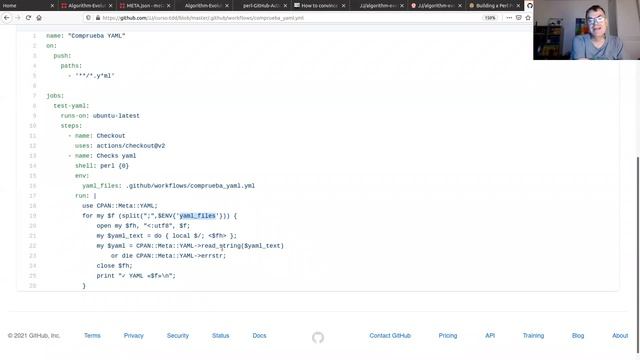The image size is (640, 360).
Task: Close the Home tab
Action: pyautogui.click(x=52, y=6)
